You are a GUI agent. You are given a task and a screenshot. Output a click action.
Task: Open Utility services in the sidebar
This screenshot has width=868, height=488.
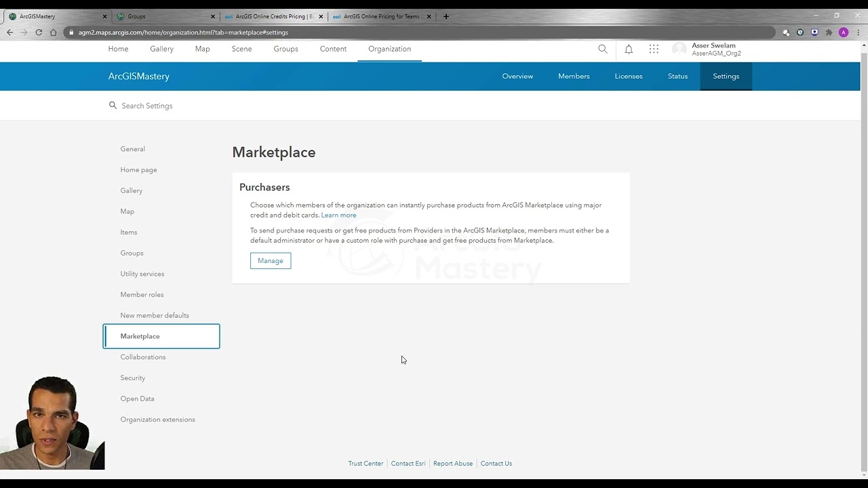(x=142, y=274)
